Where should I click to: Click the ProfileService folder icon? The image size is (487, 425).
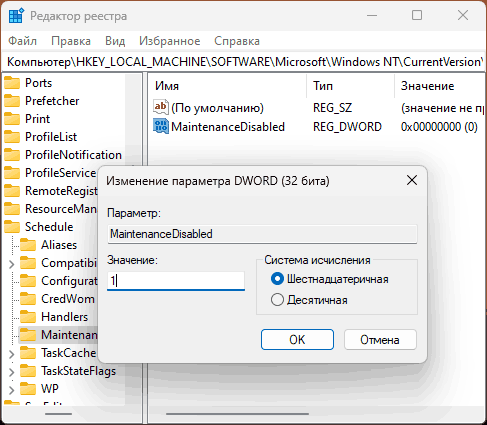(12, 173)
